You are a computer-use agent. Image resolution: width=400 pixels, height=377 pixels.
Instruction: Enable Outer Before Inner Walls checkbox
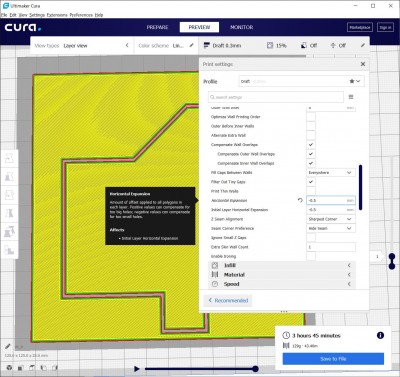311,126
